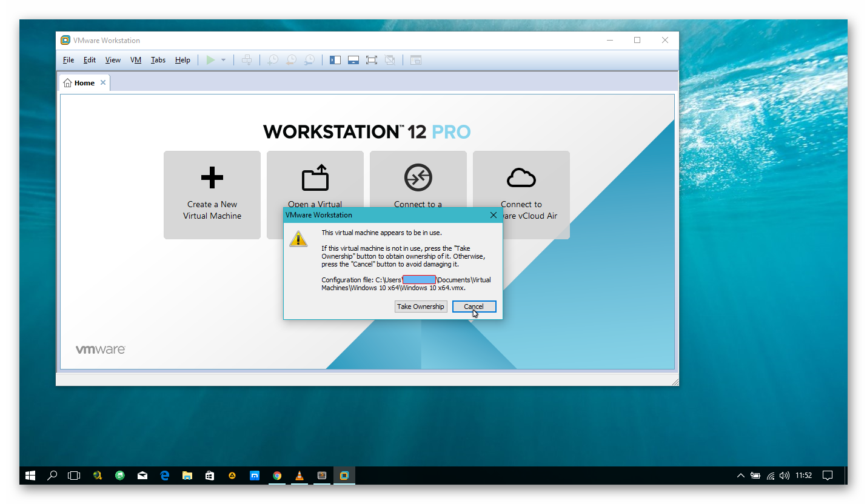Viewport: 867px width, 504px height.
Task: Close the VMware Workstation warning dialog
Action: point(494,215)
